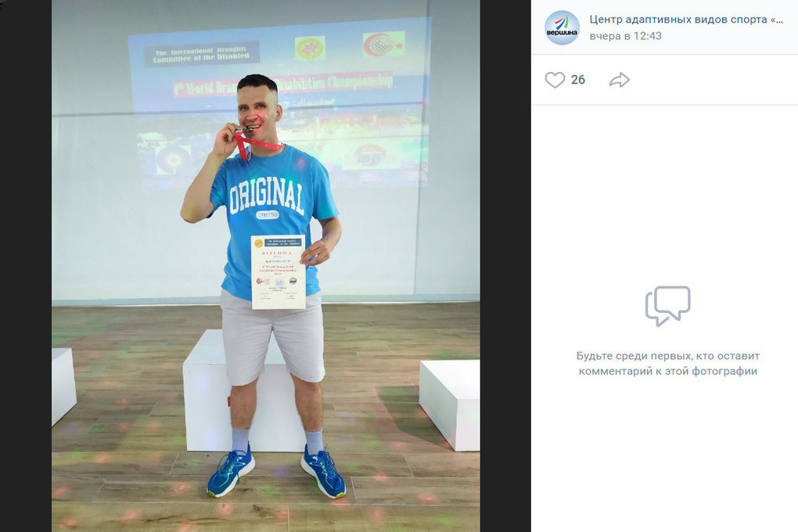Click the projected championship banner in photo
The height and width of the screenshot is (532, 798).
(279, 102)
